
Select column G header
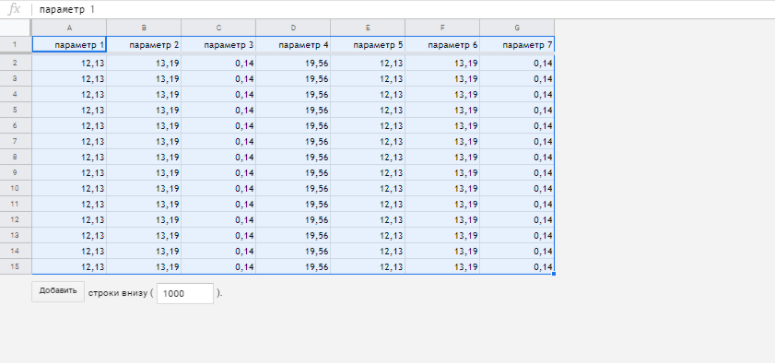point(517,28)
